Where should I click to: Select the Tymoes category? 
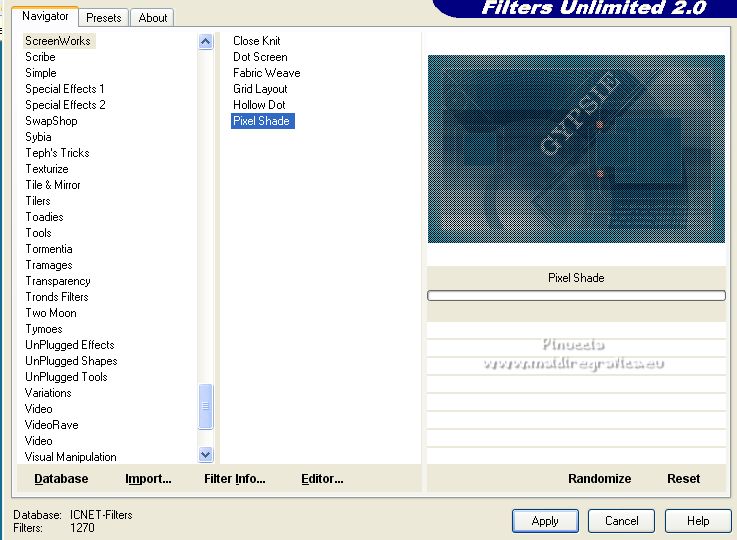(44, 329)
